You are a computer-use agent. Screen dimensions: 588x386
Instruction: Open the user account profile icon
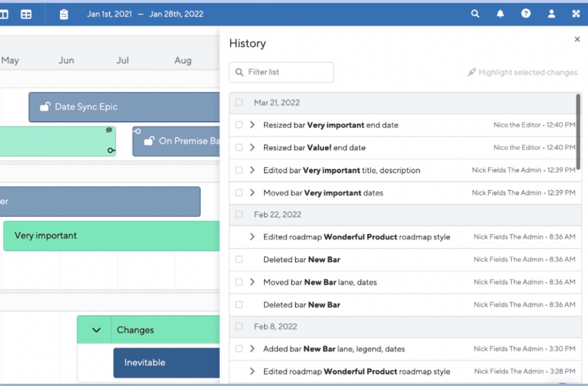[551, 14]
